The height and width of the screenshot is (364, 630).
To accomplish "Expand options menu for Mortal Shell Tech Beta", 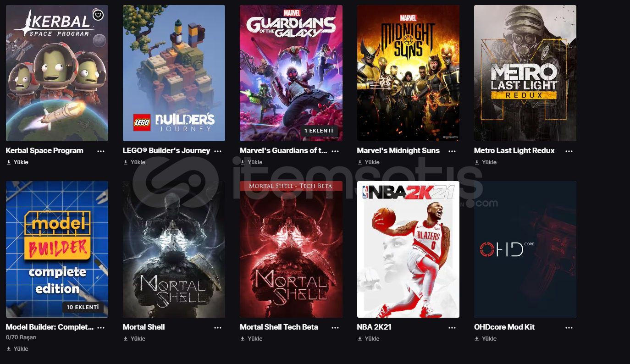I will (335, 327).
